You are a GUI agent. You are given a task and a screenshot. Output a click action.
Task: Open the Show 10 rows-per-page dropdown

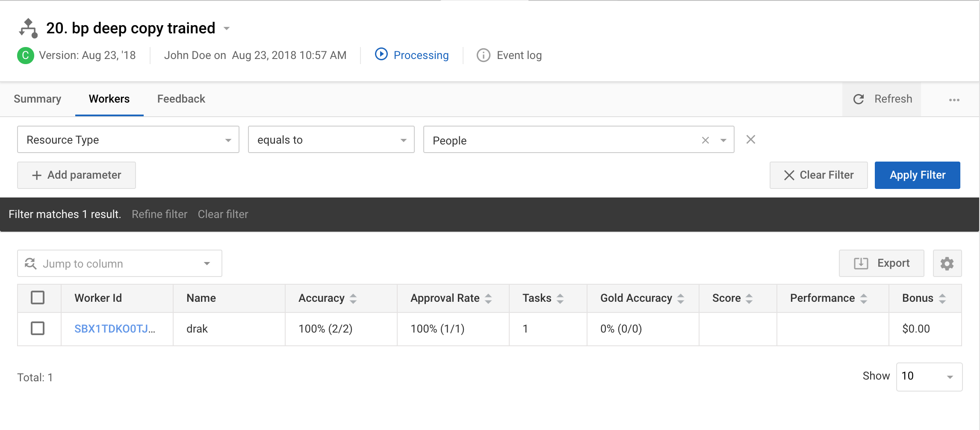pos(929,377)
